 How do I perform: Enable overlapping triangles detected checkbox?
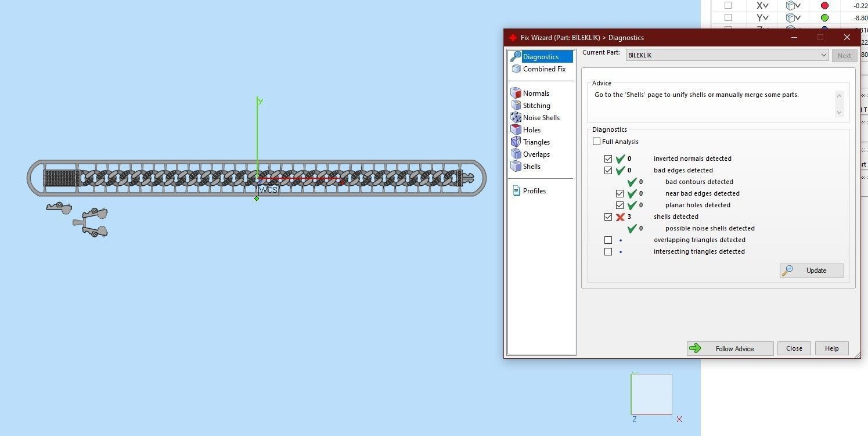click(x=608, y=240)
